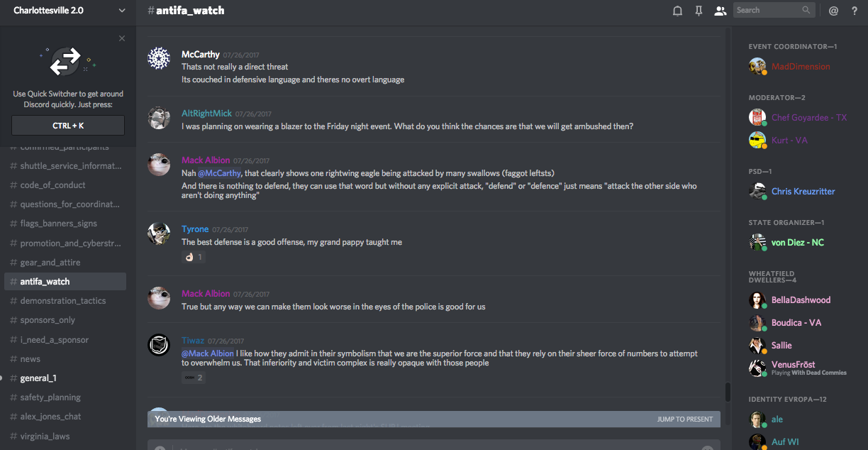The width and height of the screenshot is (868, 450).
Task: Open the notification bell settings
Action: pos(677,11)
